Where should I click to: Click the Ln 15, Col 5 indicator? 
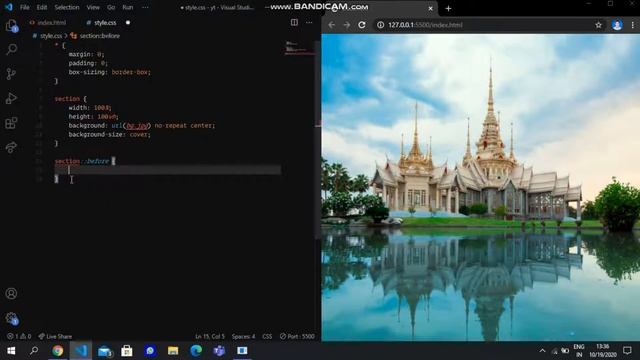coord(210,336)
